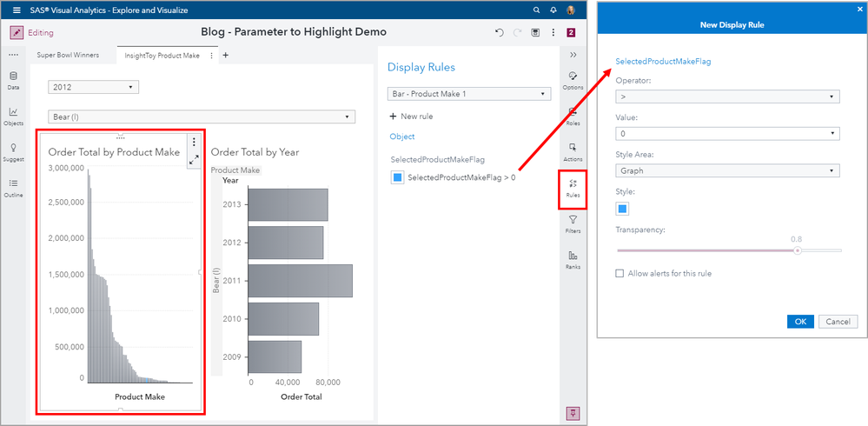This screenshot has width=868, height=426.
Task: Open the Data pane
Action: coord(13,80)
